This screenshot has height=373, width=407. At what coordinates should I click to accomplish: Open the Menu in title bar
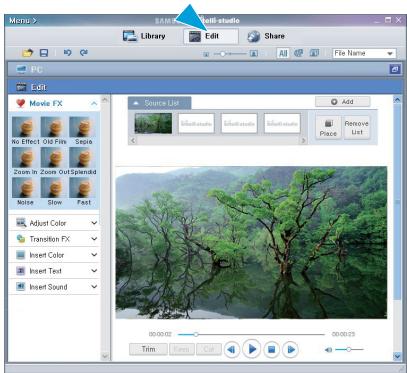click(x=23, y=21)
